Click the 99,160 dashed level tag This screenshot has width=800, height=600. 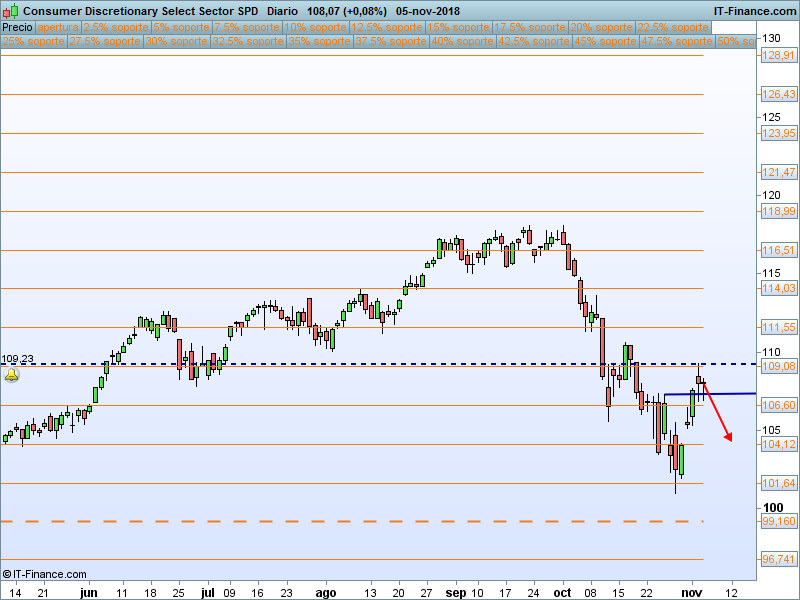tap(779, 521)
